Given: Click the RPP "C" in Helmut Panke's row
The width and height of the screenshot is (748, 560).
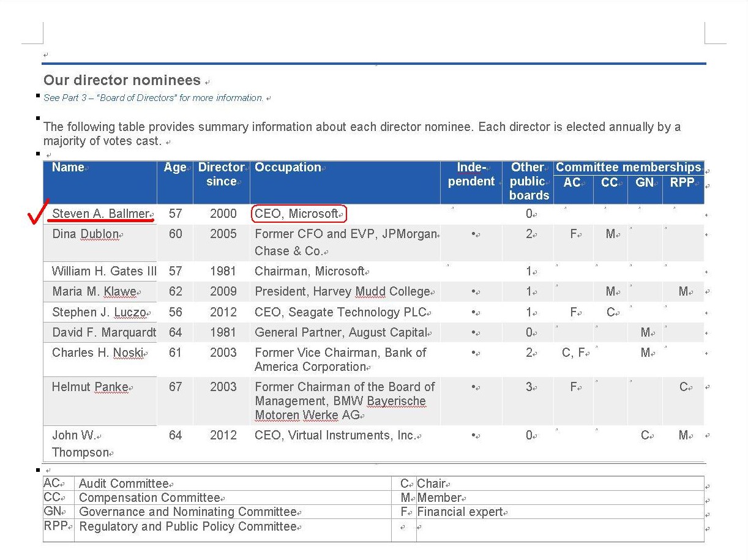Looking at the screenshot, I should point(683,387).
